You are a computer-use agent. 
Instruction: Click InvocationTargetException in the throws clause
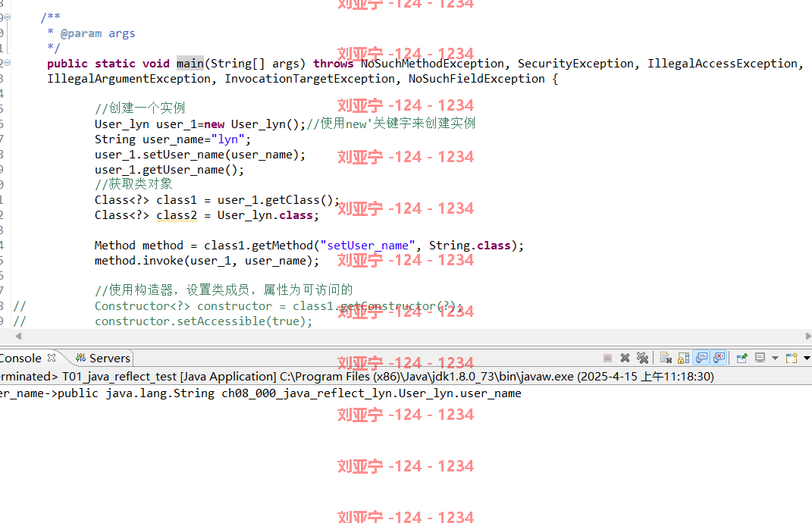309,79
